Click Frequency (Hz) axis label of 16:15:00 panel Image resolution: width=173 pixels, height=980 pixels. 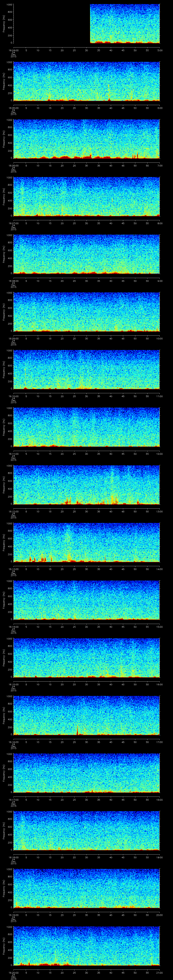click(x=4, y=658)
